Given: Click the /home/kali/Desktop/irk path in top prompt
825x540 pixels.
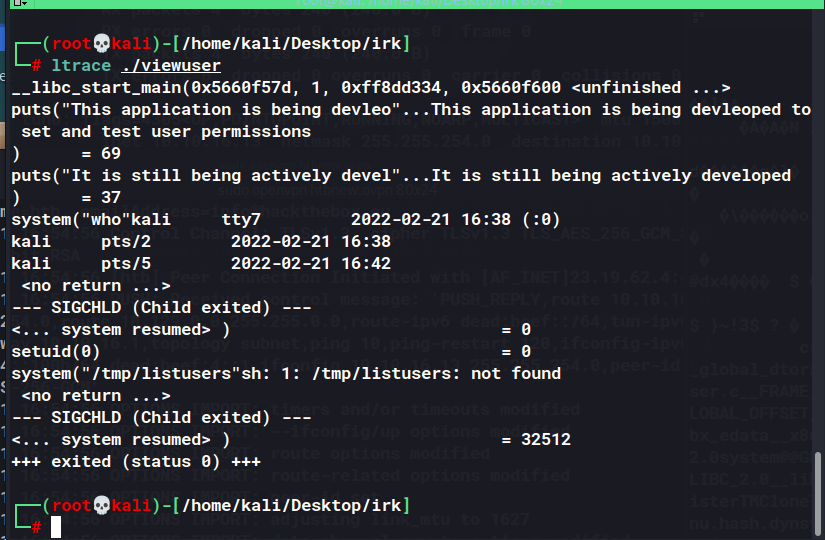Looking at the screenshot, I should click(x=291, y=44).
